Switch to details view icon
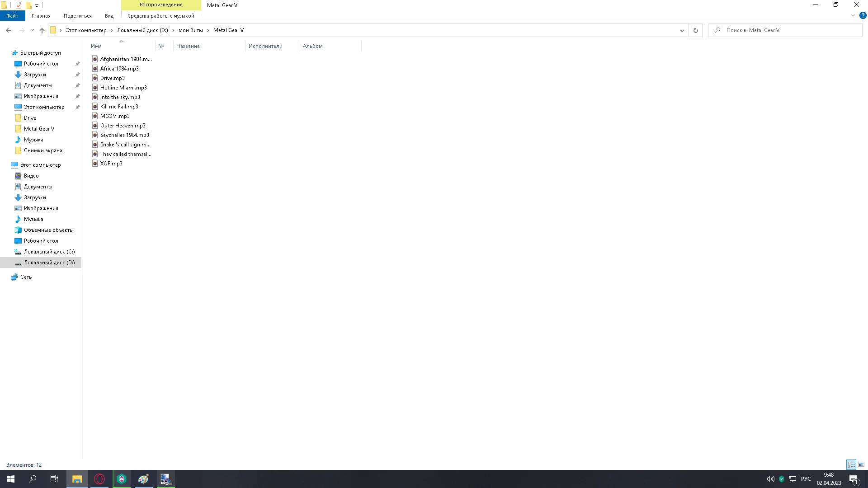868x488 pixels. (851, 465)
